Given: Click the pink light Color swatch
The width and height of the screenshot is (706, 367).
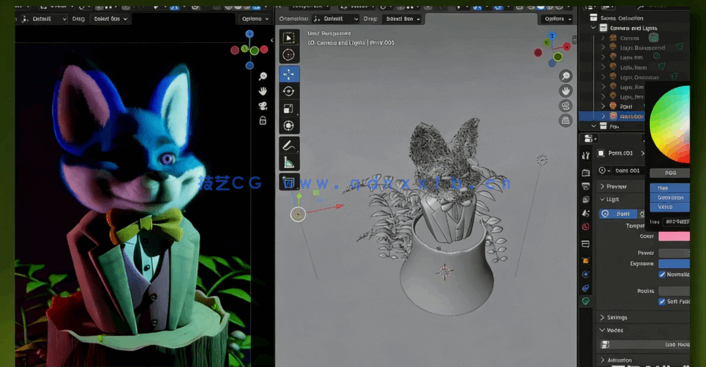Looking at the screenshot, I should pos(674,236).
